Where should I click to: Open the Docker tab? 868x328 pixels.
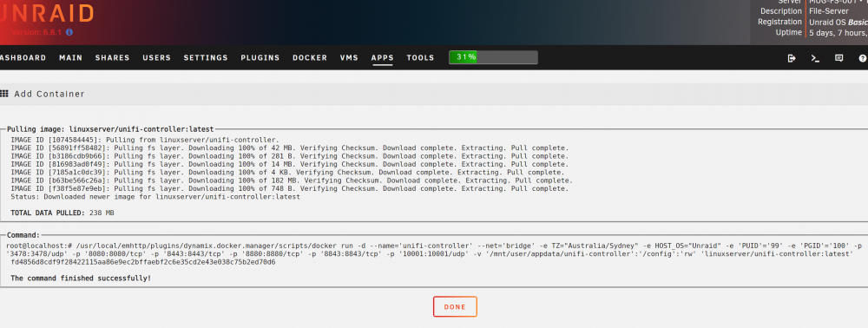click(310, 57)
